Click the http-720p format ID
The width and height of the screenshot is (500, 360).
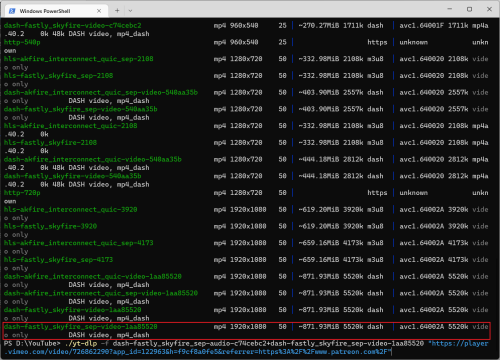(x=22, y=193)
